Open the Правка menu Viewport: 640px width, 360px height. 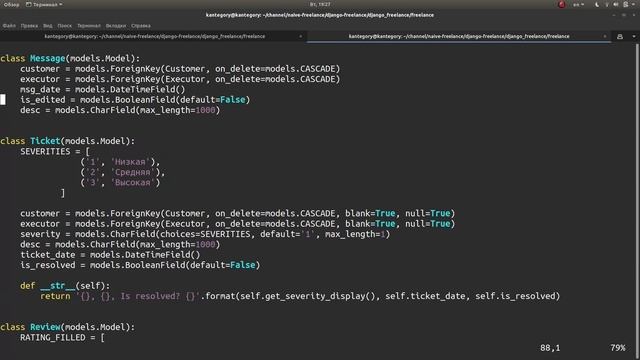point(29,26)
